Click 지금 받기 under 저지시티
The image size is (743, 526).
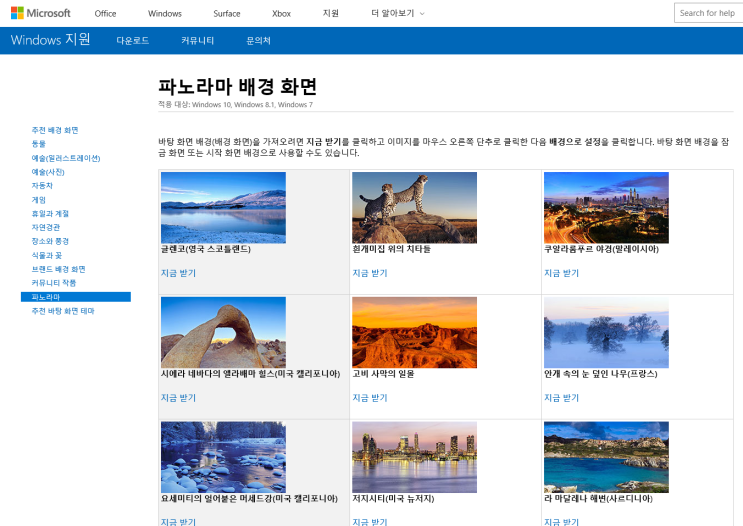(370, 521)
